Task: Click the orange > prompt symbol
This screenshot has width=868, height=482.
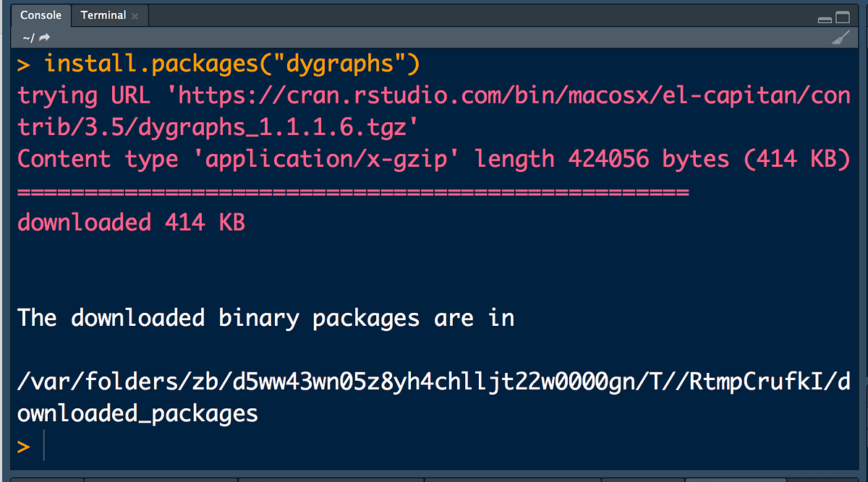Action: coord(24,445)
